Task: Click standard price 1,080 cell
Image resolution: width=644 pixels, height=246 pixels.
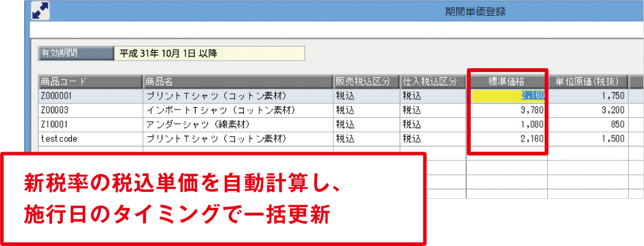Action: [507, 124]
